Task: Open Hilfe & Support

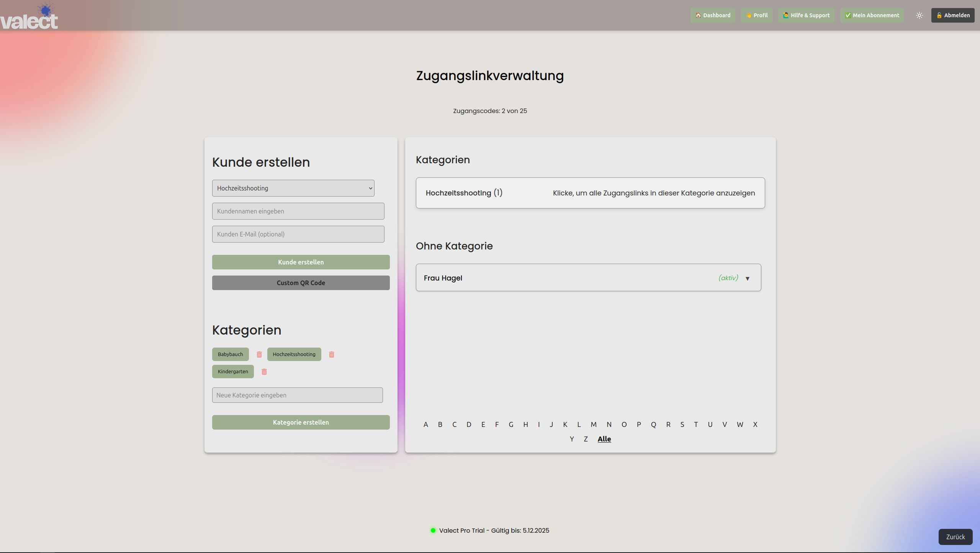Action: click(x=806, y=15)
